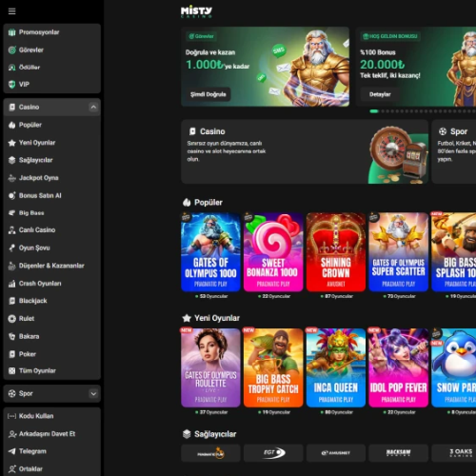Screen dimensions: 476x476
Task: Click the Rulet wheel icon
Action: [x=11, y=319]
